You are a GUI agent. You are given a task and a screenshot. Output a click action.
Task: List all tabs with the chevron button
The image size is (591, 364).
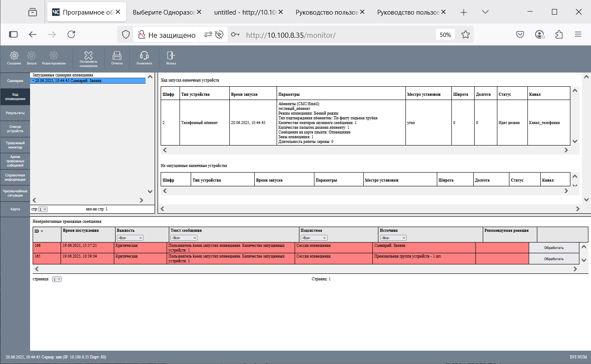(x=485, y=12)
